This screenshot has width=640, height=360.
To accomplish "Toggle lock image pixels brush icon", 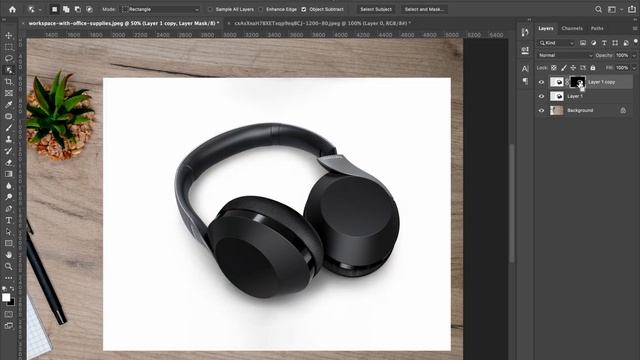I will pyautogui.click(x=564, y=68).
